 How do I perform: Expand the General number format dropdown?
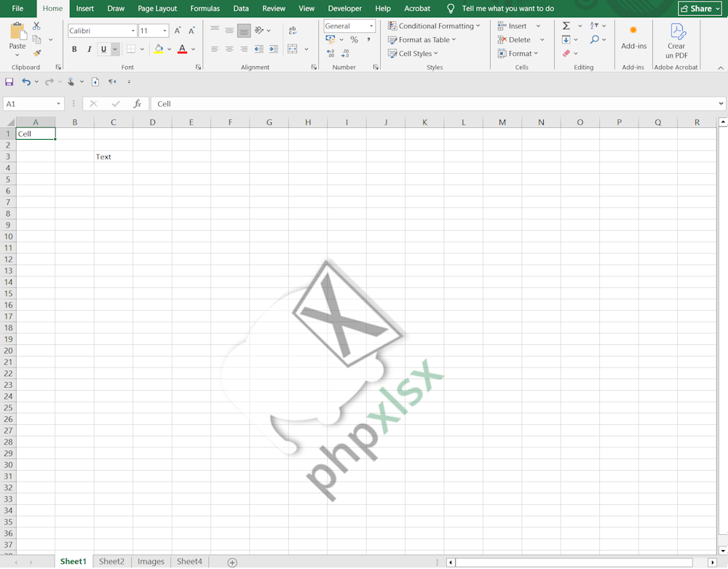[371, 26]
